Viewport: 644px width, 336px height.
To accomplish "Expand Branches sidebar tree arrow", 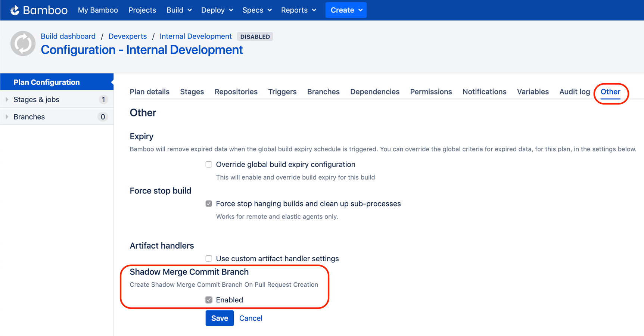I will tap(7, 117).
